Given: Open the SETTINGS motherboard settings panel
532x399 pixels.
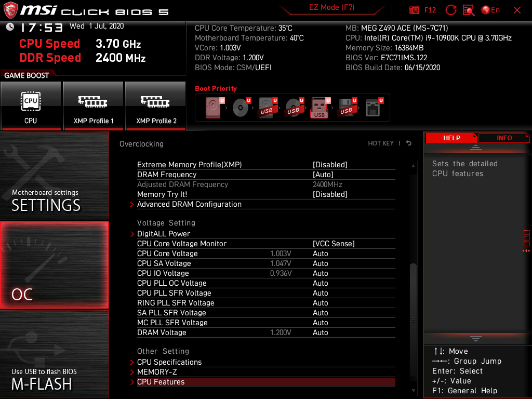Looking at the screenshot, I should 54,176.
